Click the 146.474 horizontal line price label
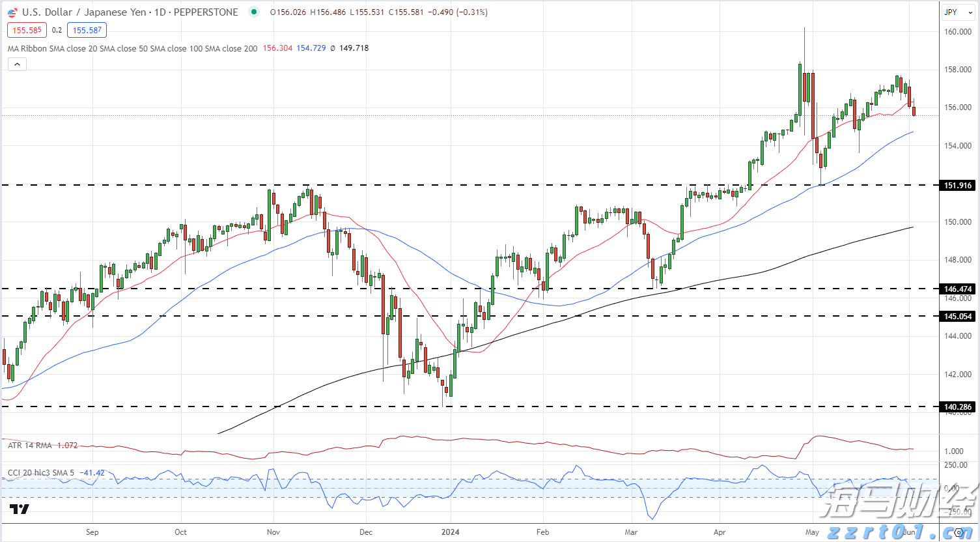The width and height of the screenshot is (980, 542). (958, 289)
